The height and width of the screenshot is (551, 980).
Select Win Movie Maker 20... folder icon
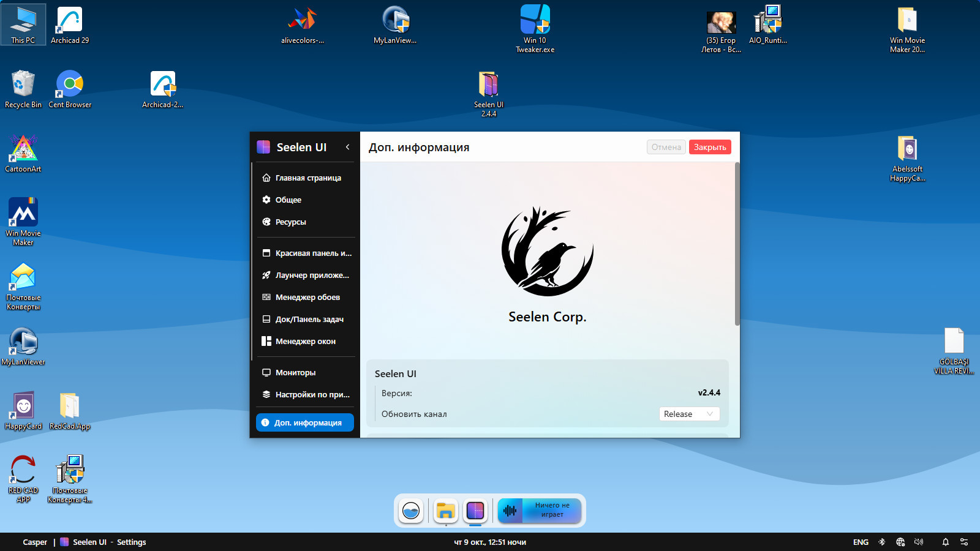coord(908,29)
